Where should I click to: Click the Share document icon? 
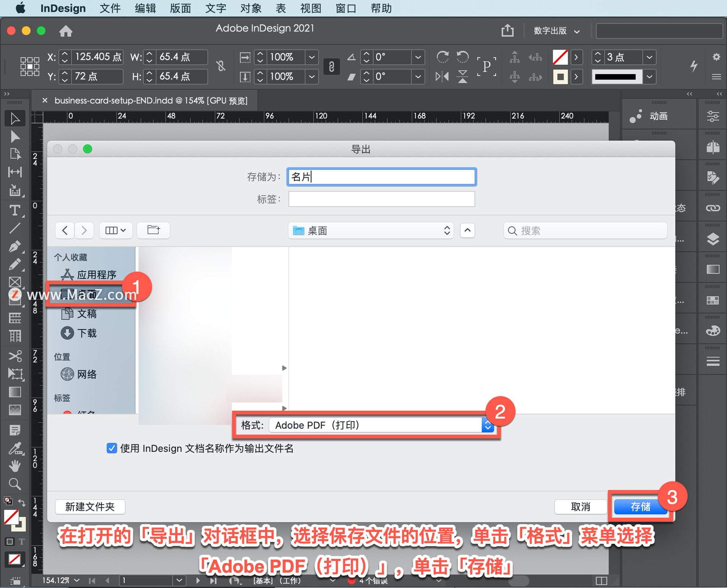point(507,30)
